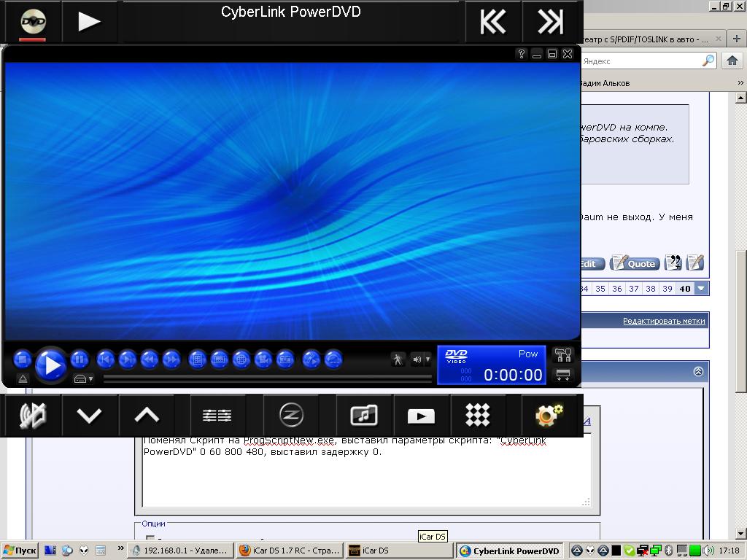Click the mute speaker icon in bottom bar
Viewport: 747px width, 560px height.
pyautogui.click(x=32, y=416)
